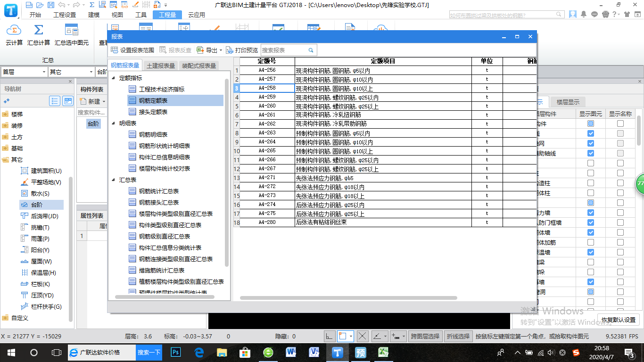Open the chat bubble feedback icon
Image resolution: width=644 pixels, height=362 pixels.
click(595, 14)
